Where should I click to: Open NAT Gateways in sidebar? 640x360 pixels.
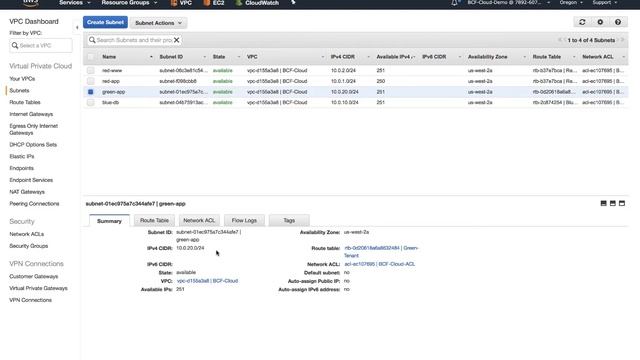[27, 192]
